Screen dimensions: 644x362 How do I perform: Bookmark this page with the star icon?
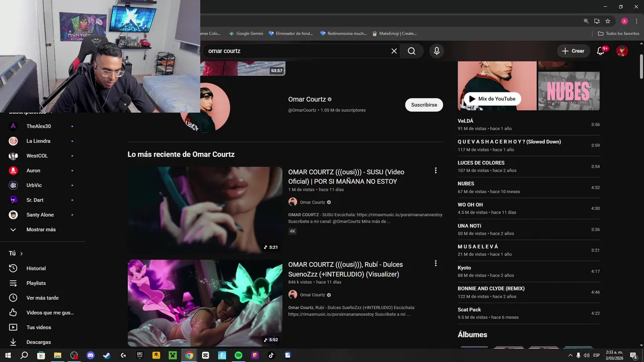(608, 21)
